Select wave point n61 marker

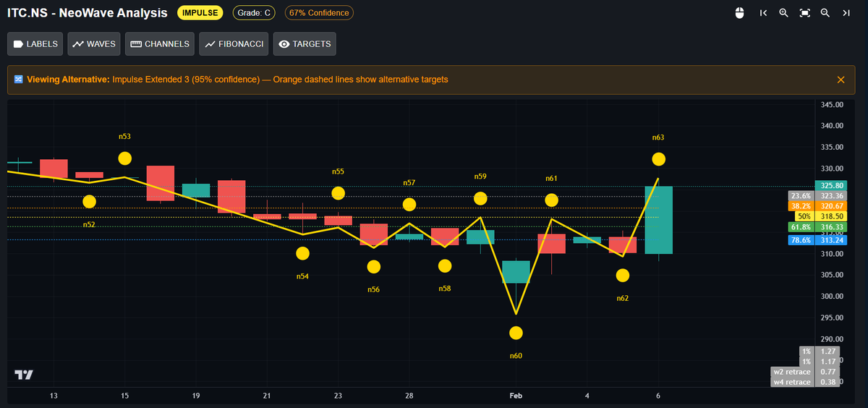551,200
